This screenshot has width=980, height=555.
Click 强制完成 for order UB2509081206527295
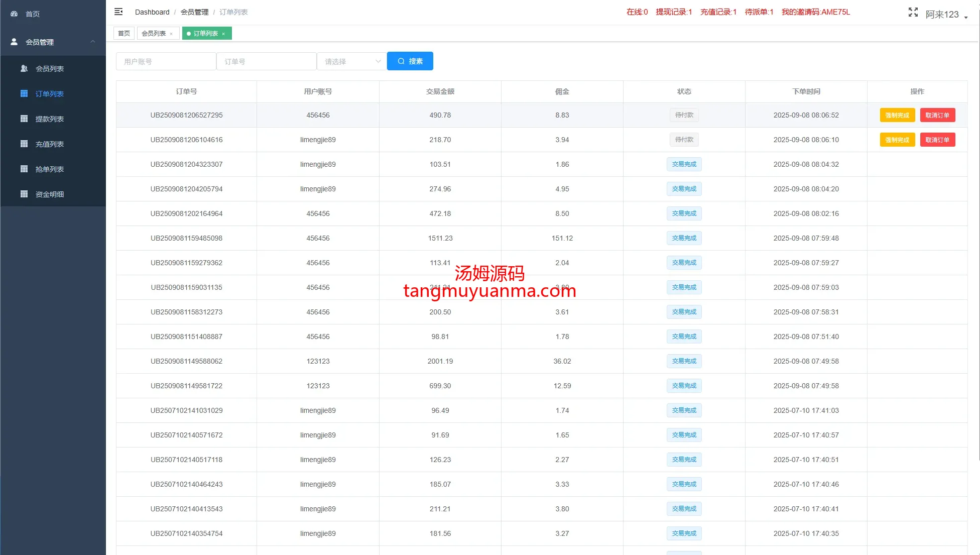(897, 115)
